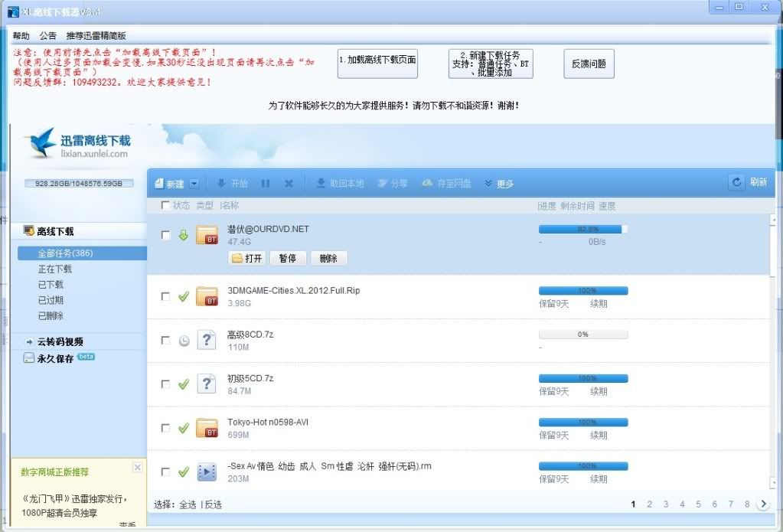
Task: Click the Xunlei lixian.xunlei.com logo
Action: 79,143
